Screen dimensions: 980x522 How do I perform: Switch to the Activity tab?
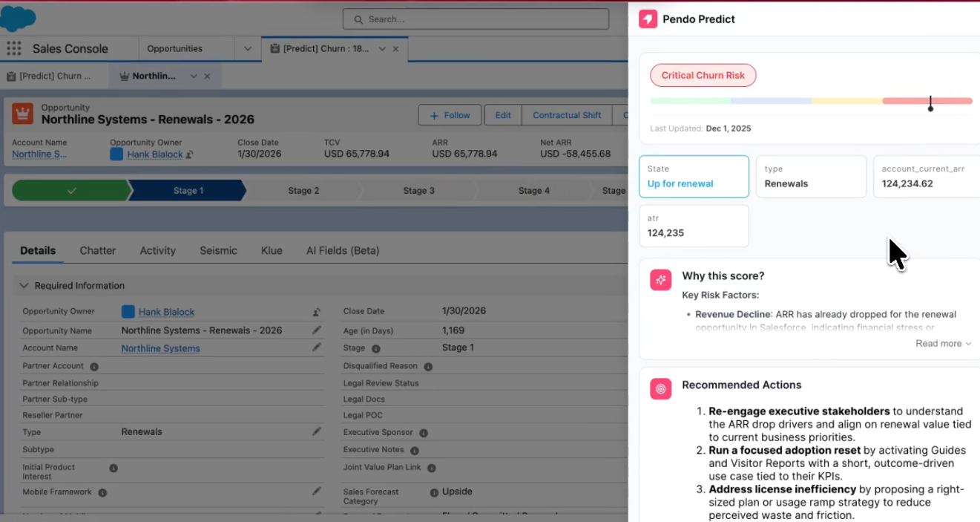158,251
